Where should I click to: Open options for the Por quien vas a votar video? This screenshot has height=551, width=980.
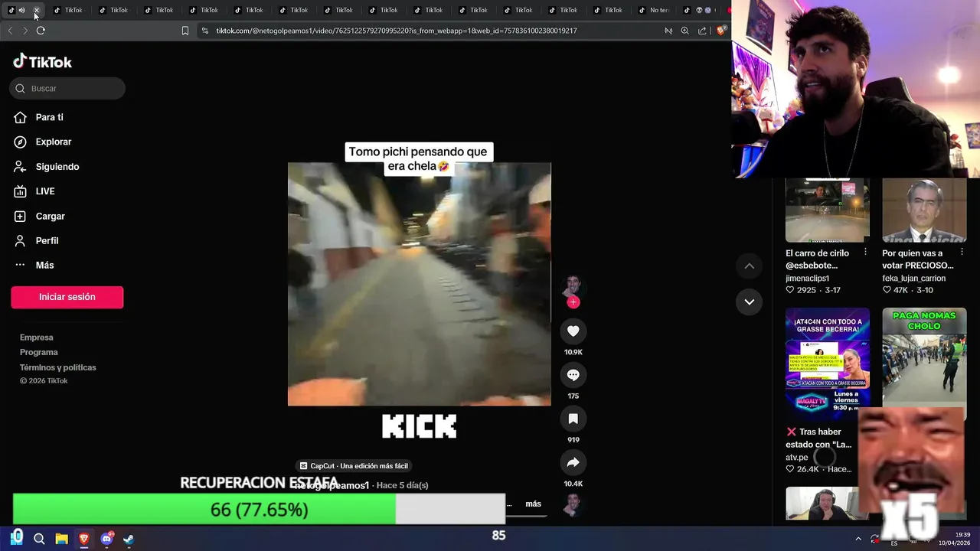pos(962,252)
